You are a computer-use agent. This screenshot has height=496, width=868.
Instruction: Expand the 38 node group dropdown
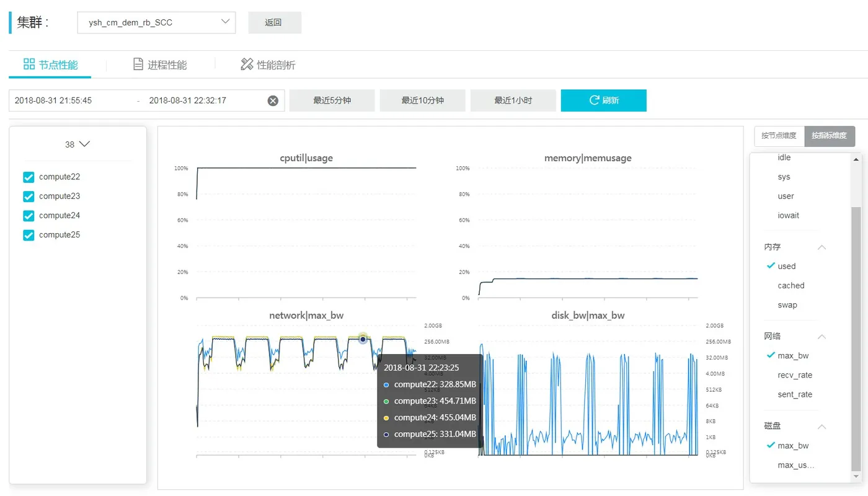coord(77,144)
